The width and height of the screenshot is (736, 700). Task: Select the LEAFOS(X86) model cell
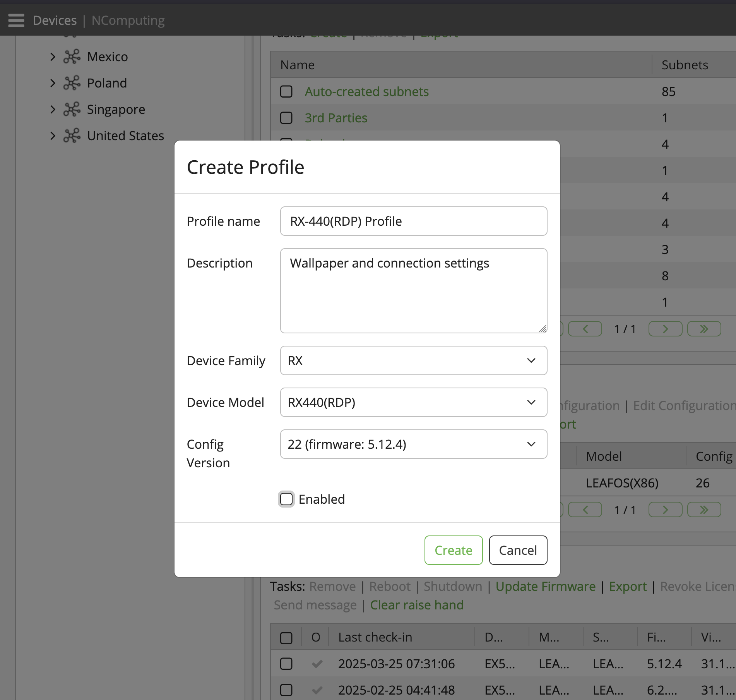point(622,483)
